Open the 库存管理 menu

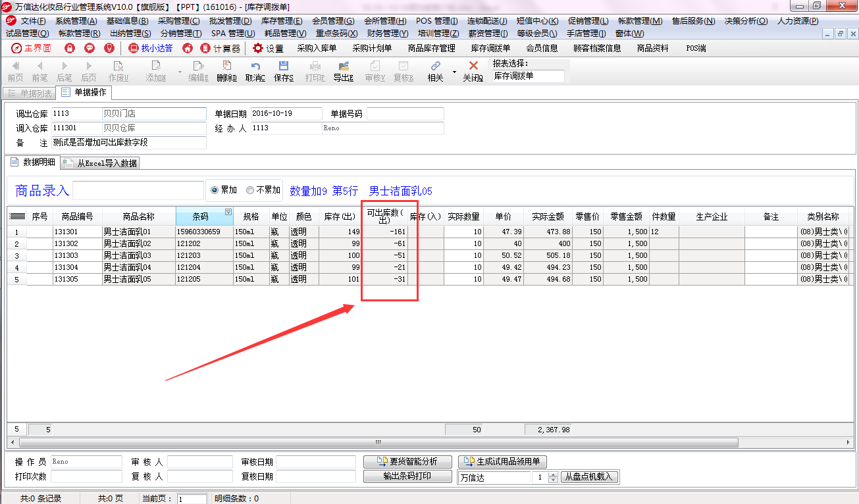click(282, 21)
